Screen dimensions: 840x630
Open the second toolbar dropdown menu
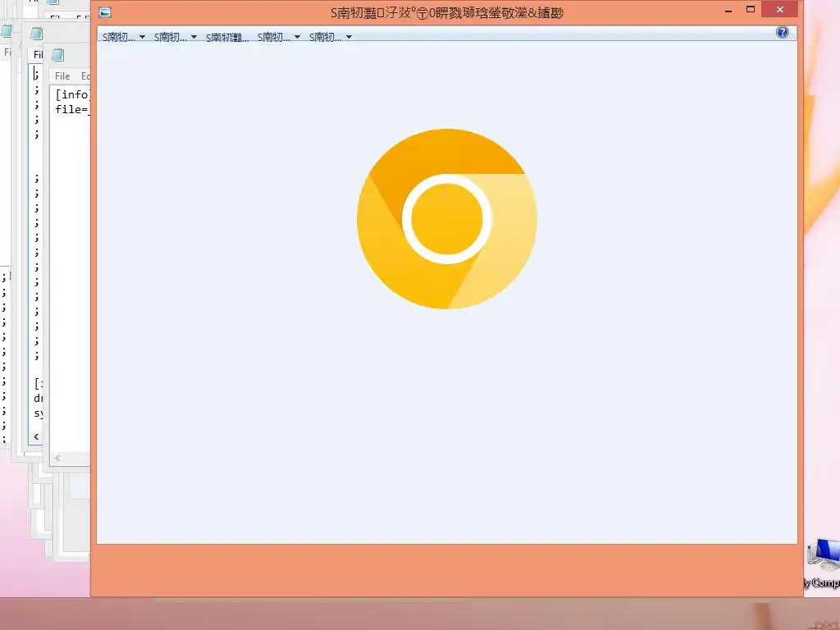(x=176, y=37)
